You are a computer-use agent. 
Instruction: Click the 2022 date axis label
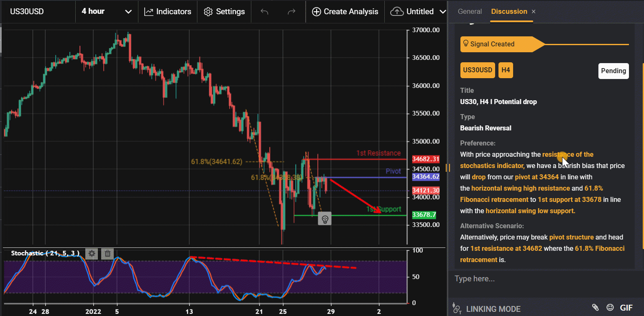coord(93,311)
